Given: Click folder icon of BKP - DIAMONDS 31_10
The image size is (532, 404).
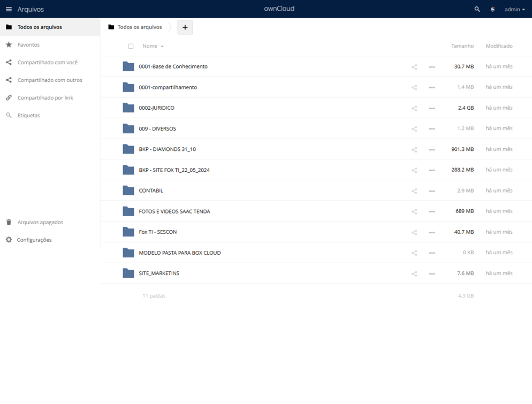Looking at the screenshot, I should point(128,149).
